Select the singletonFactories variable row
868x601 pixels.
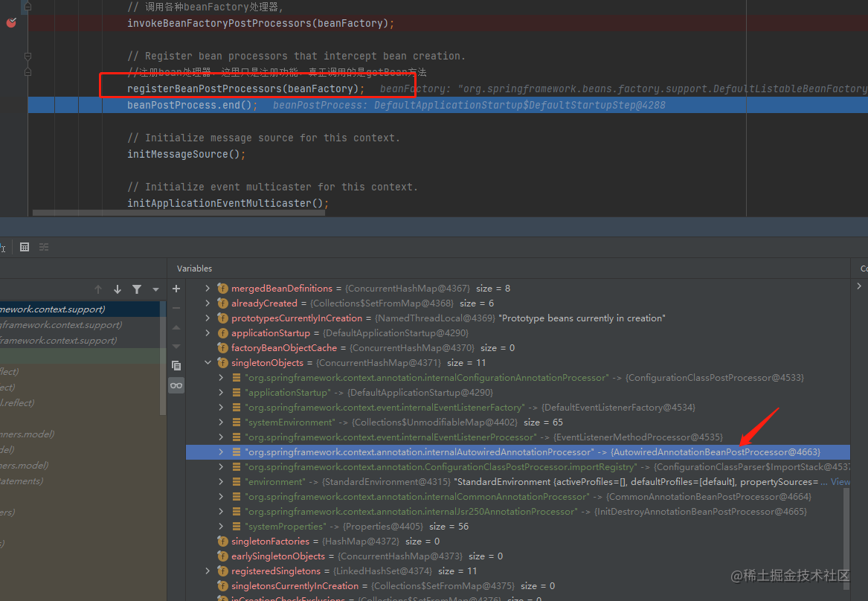(x=518, y=541)
